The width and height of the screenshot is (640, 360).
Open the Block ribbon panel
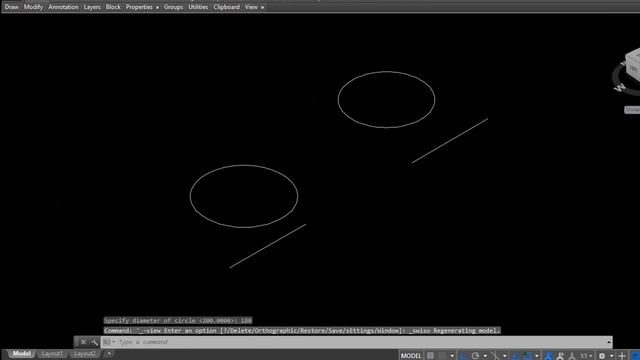(x=113, y=7)
